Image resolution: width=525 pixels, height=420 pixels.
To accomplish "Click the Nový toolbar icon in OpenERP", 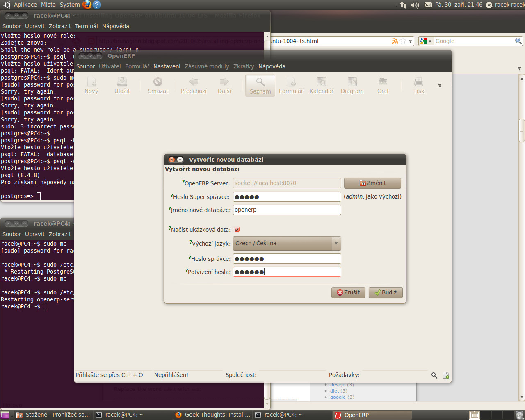I will click(x=91, y=86).
